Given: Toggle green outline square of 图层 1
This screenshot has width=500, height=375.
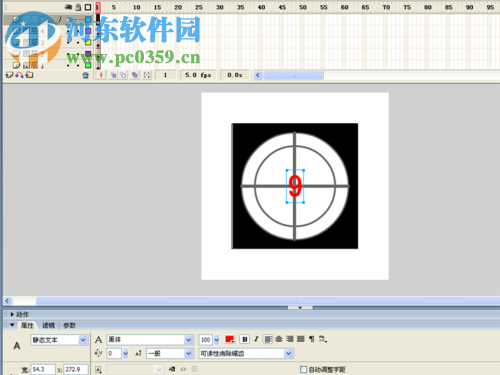Looking at the screenshot, I should click(x=88, y=65).
